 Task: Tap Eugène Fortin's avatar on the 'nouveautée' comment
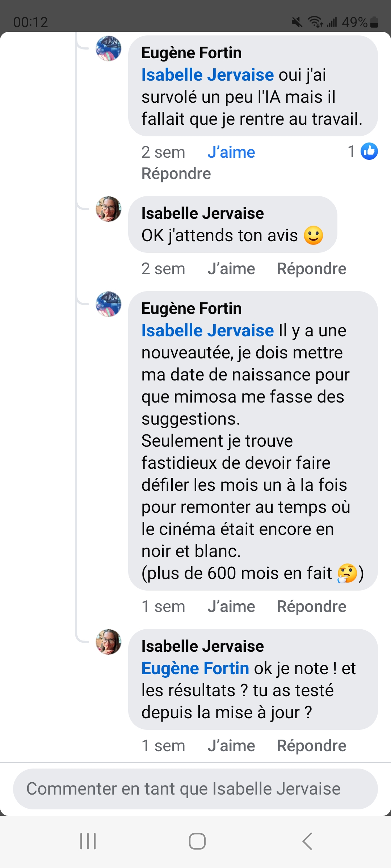click(108, 304)
